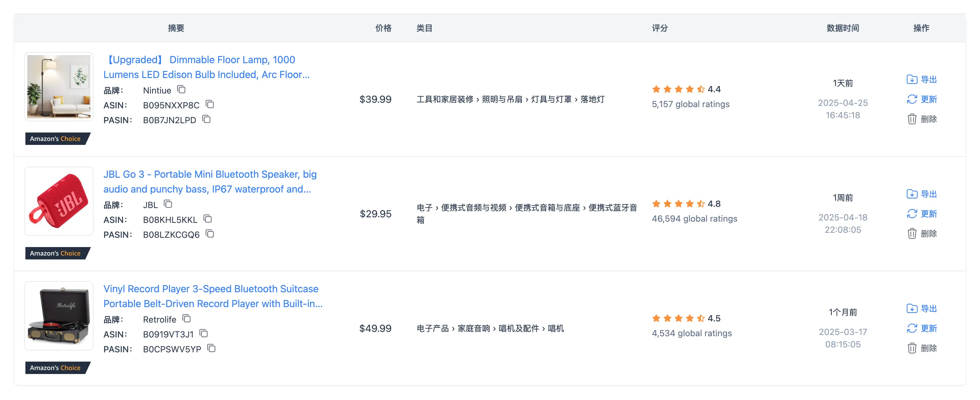980x400 pixels.
Task: Select the brand text Nintiue
Action: [x=157, y=90]
